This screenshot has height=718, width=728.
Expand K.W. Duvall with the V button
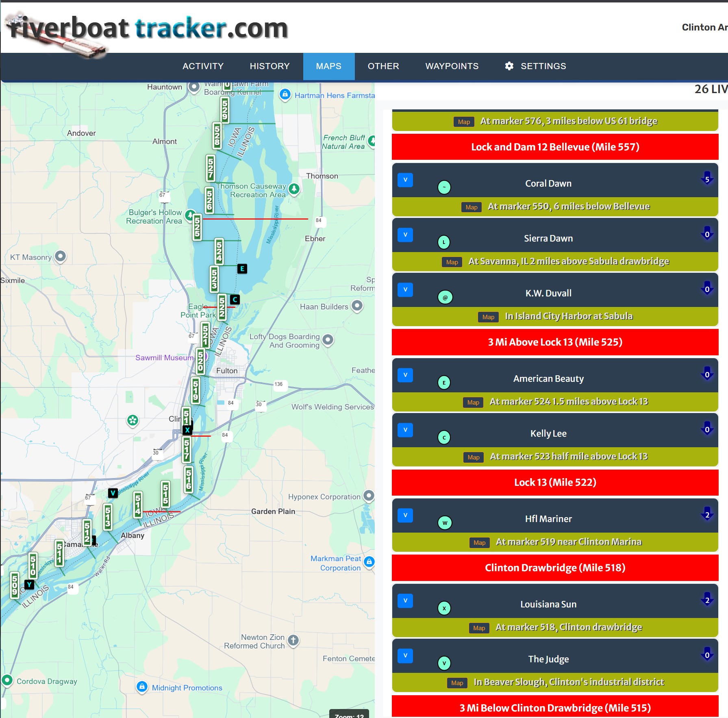click(405, 289)
